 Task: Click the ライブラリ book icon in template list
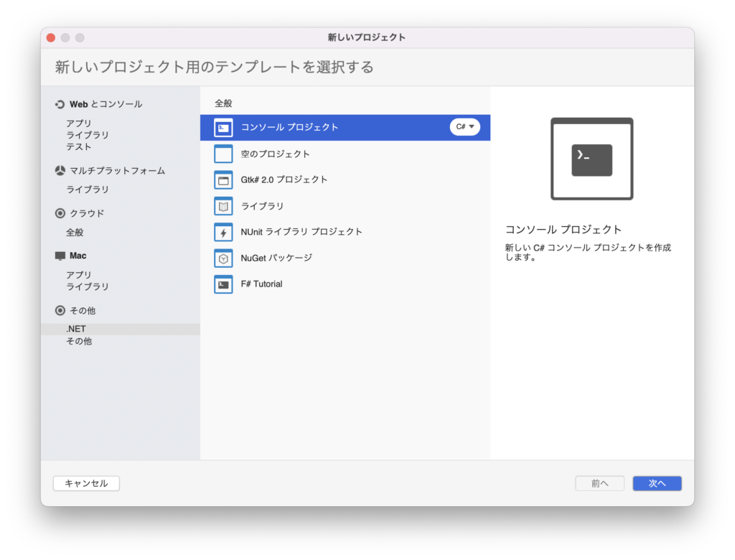point(223,206)
